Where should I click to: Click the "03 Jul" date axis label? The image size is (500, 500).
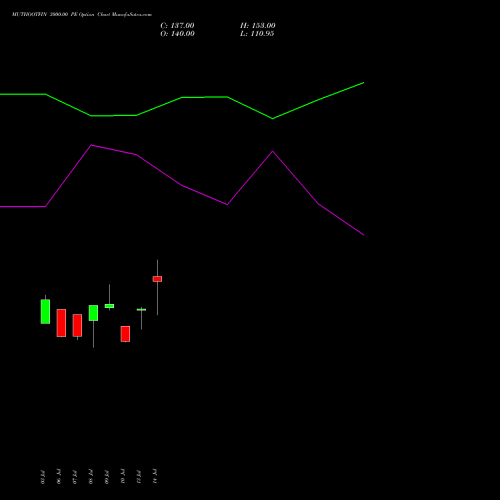click(43, 477)
